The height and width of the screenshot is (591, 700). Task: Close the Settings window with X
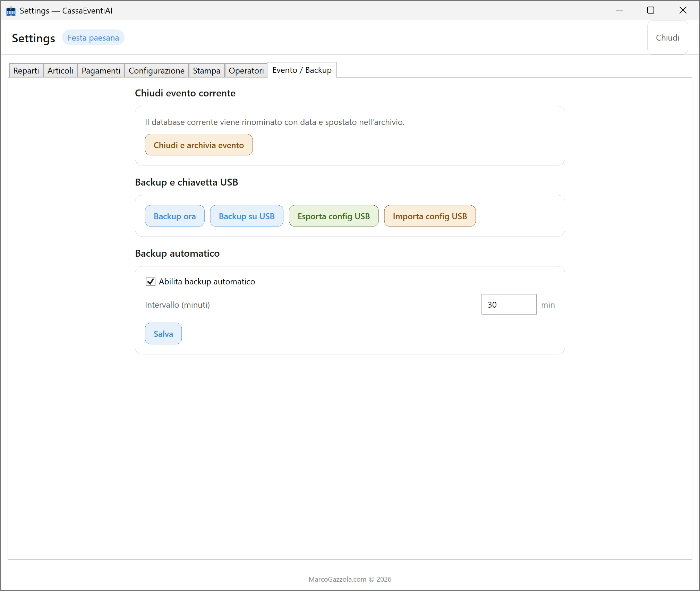tap(683, 10)
